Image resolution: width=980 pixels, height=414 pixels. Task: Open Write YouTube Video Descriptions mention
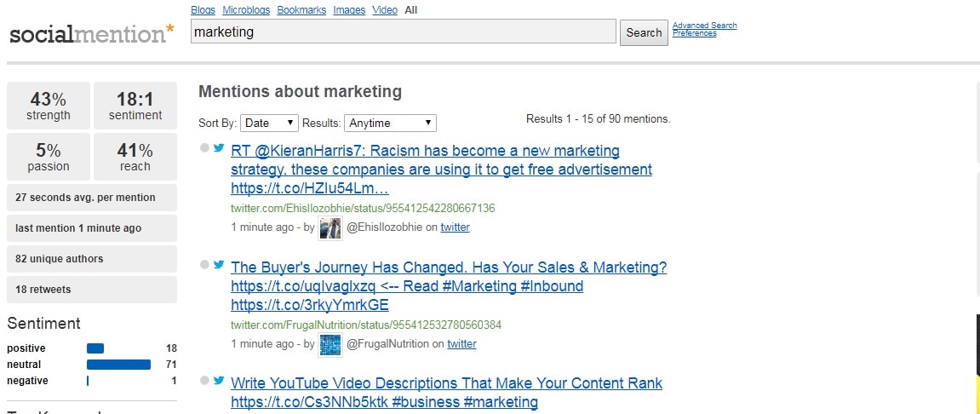pos(446,393)
